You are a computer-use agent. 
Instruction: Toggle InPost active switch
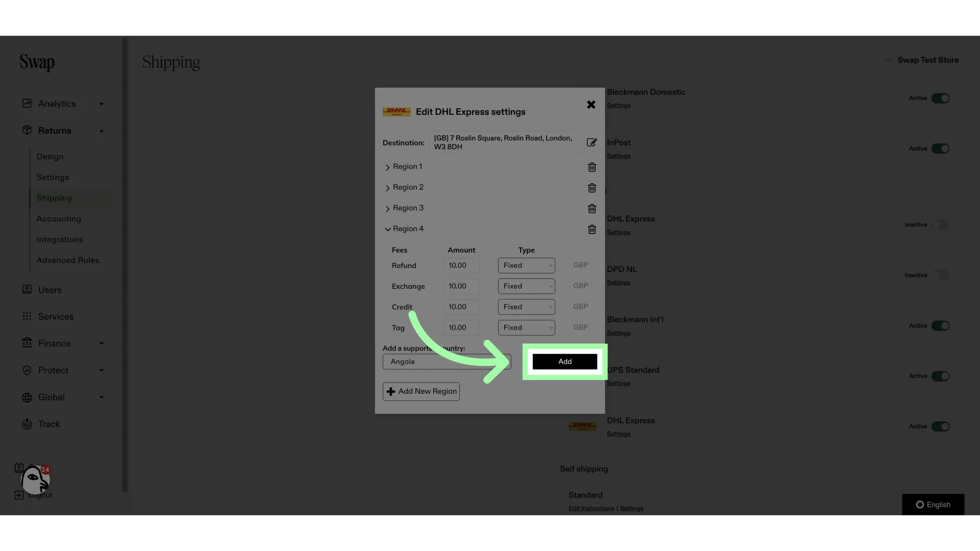[x=940, y=148]
